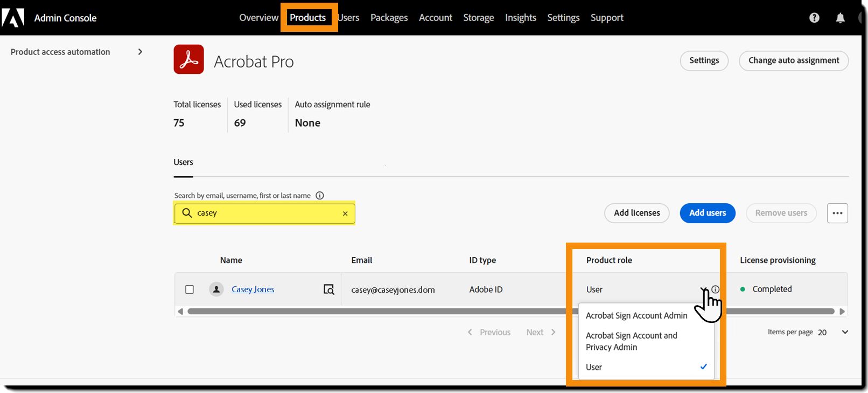Click the info icon beside Product role
The image size is (868, 393).
(x=715, y=289)
